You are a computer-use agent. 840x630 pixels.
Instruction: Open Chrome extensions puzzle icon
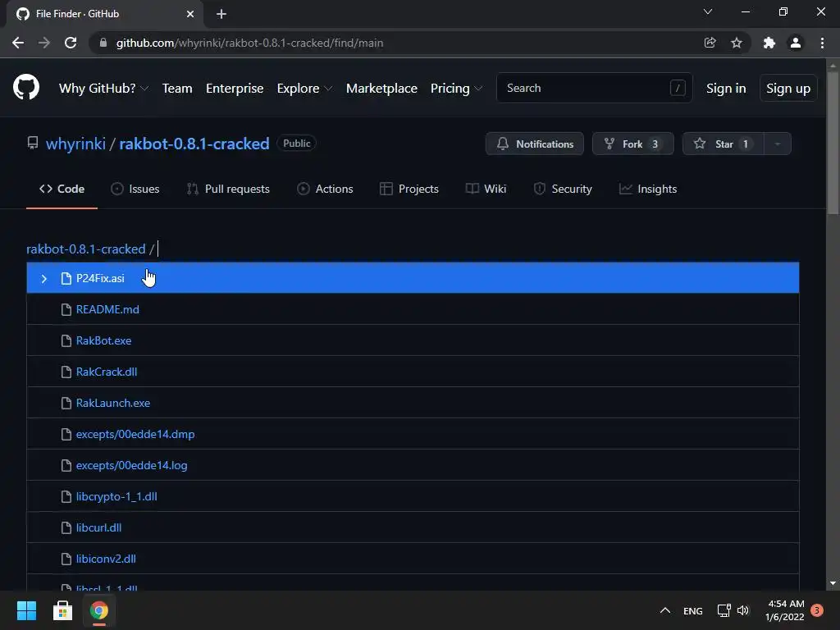pyautogui.click(x=769, y=43)
